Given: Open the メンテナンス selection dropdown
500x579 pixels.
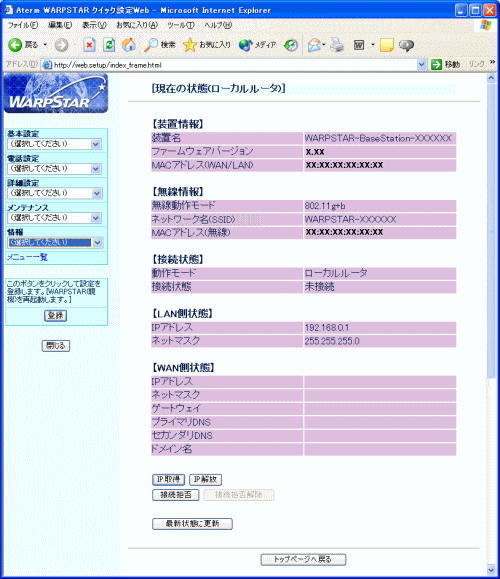Looking at the screenshot, I should click(55, 218).
